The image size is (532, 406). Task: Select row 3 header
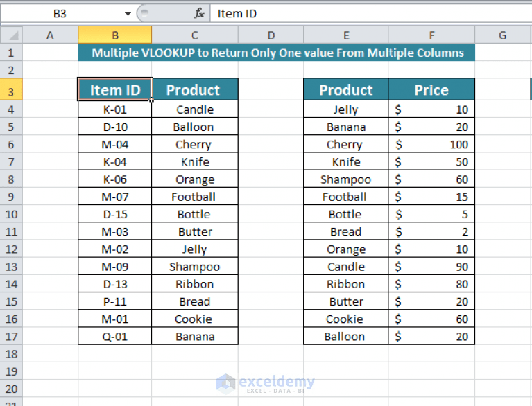(x=11, y=89)
